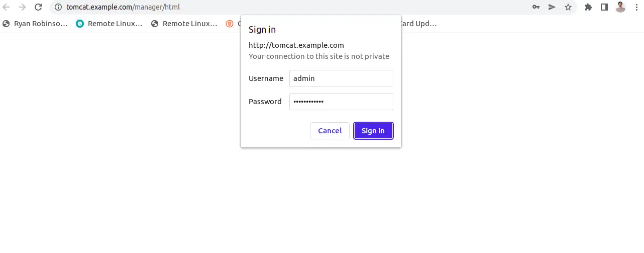Focus the Password field
The image size is (644, 253).
(x=341, y=102)
